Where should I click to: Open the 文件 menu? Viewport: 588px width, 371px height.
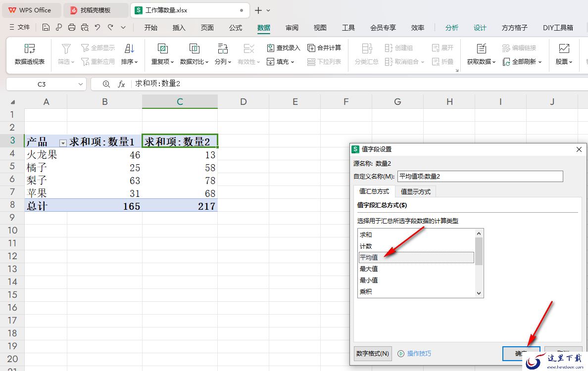click(x=19, y=27)
